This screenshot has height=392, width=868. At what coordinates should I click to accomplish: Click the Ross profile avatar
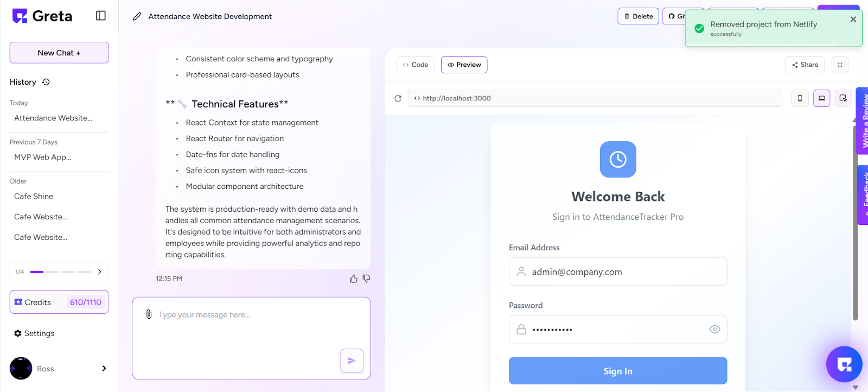click(21, 369)
